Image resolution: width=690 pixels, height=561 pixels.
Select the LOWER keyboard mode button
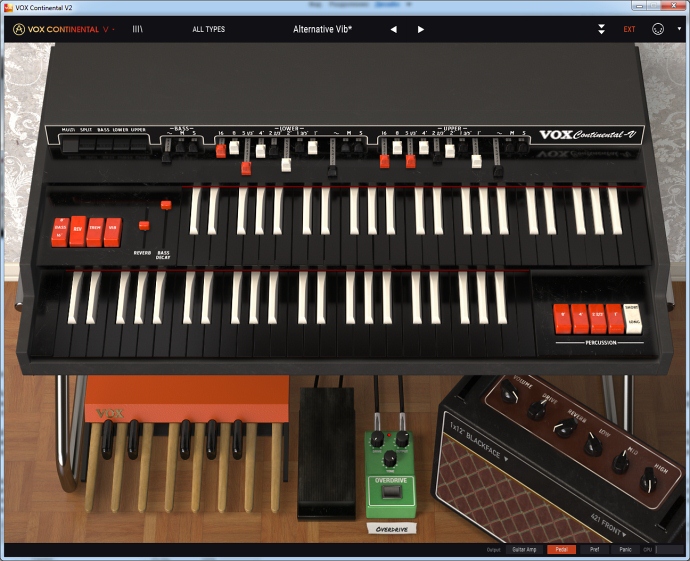121,145
